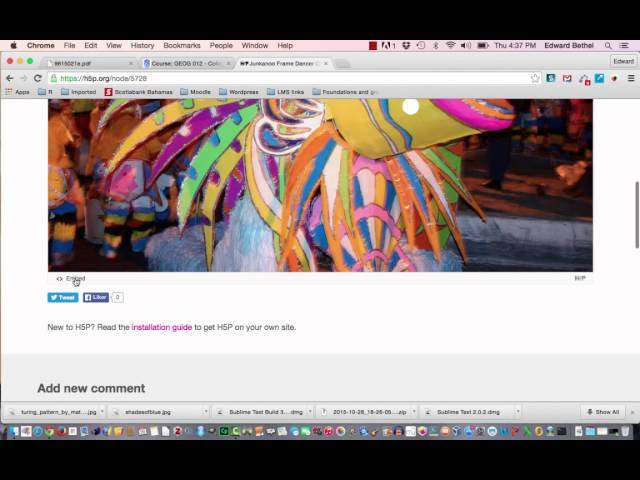Click the white hotspot on the Junkanoo image

(x=411, y=107)
